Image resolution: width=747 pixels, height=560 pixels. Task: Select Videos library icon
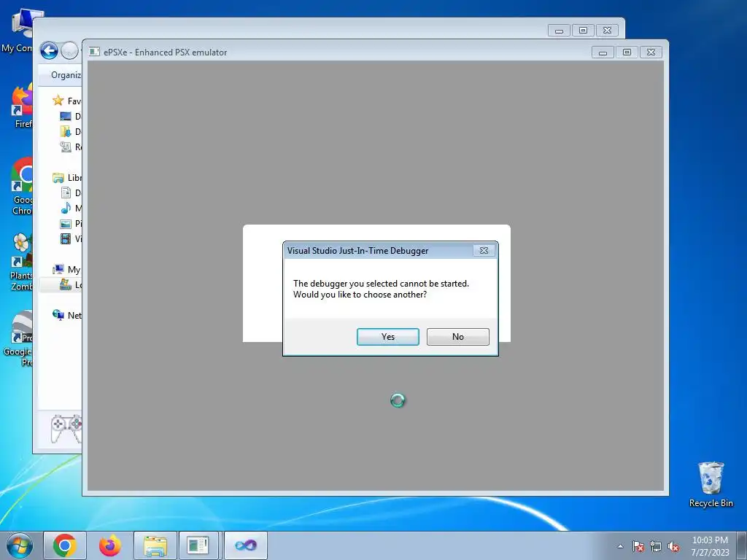[66, 238]
